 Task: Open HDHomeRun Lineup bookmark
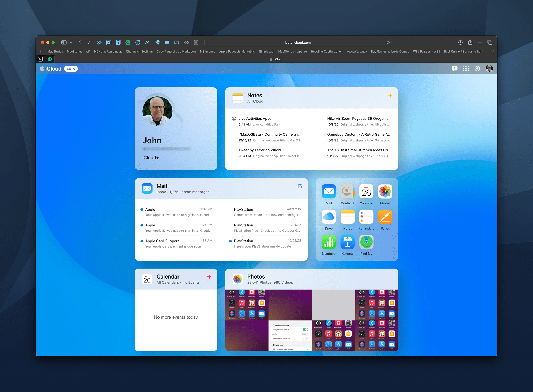pyautogui.click(x=108, y=52)
